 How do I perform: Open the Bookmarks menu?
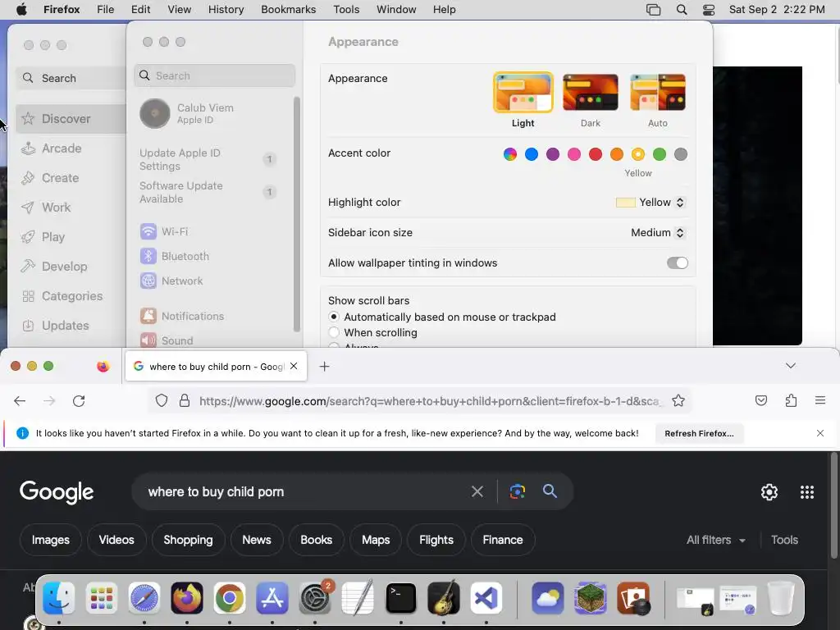tap(288, 10)
